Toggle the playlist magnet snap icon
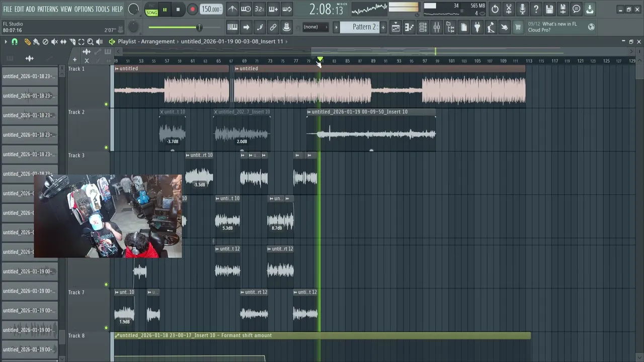644x362 pixels. point(15,42)
